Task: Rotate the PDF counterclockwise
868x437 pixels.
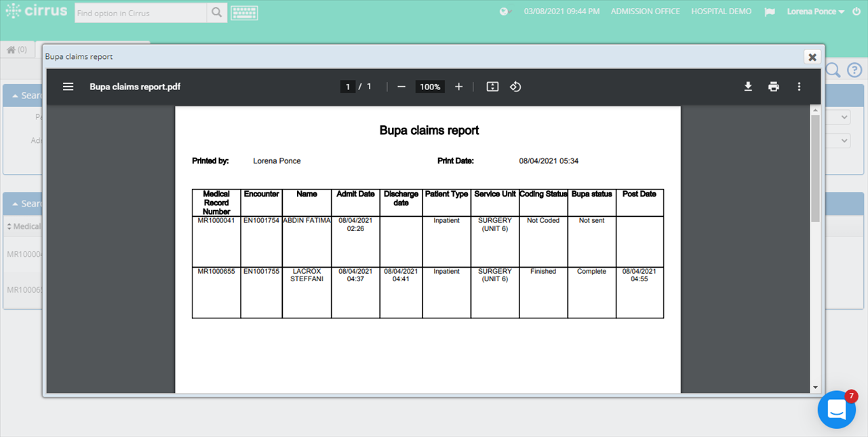Action: click(515, 87)
